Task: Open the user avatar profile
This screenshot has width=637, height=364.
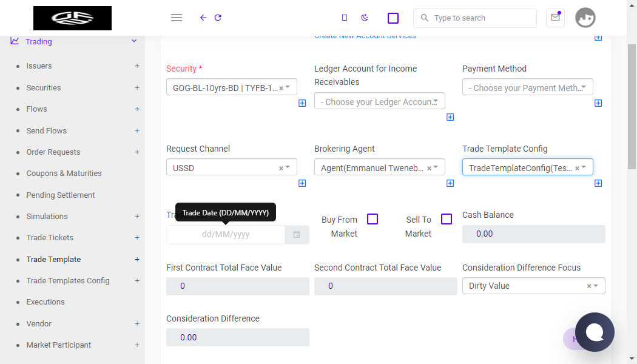Action: (585, 18)
